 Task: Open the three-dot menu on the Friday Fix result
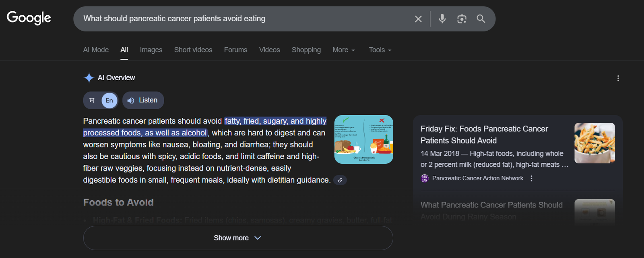pos(531,178)
